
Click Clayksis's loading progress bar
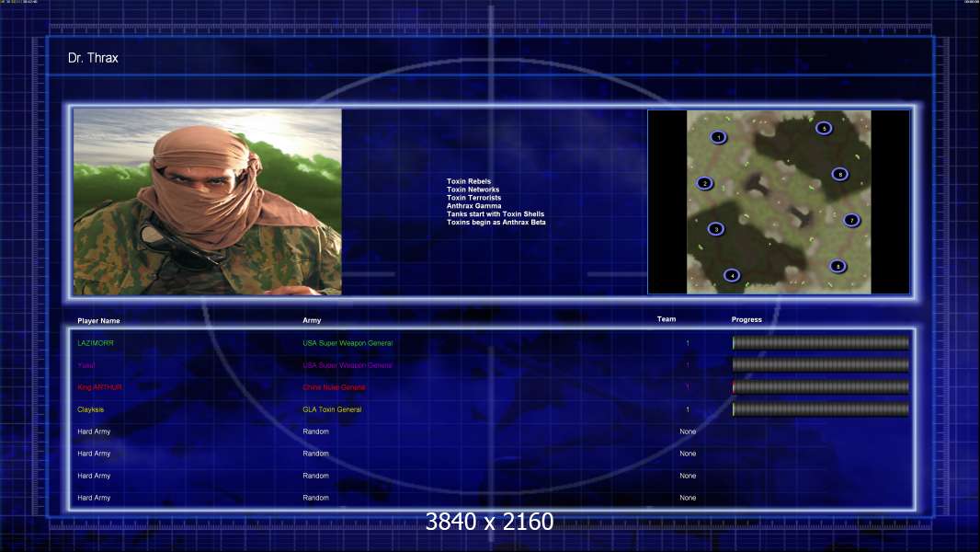(x=821, y=409)
